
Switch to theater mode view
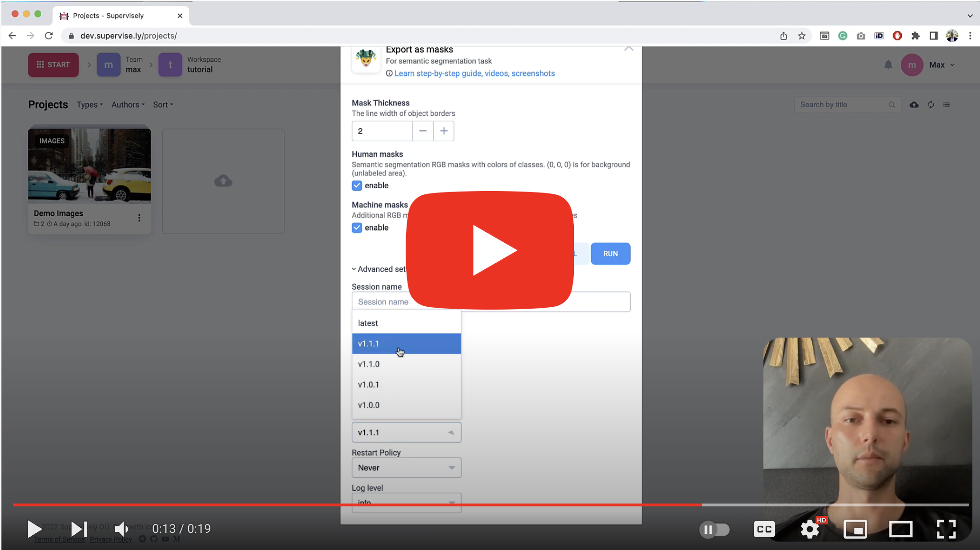click(900, 529)
